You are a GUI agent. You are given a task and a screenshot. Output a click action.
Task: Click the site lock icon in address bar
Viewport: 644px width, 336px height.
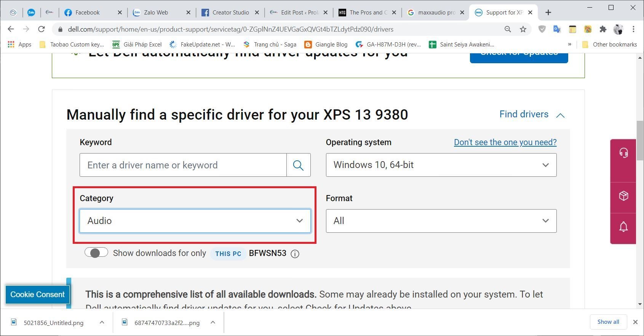click(x=60, y=29)
